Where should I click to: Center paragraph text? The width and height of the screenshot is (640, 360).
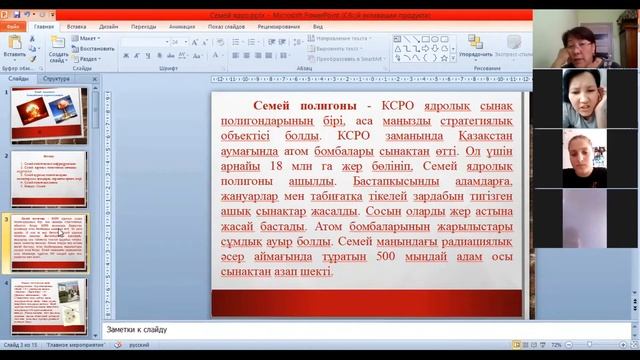coord(247,56)
